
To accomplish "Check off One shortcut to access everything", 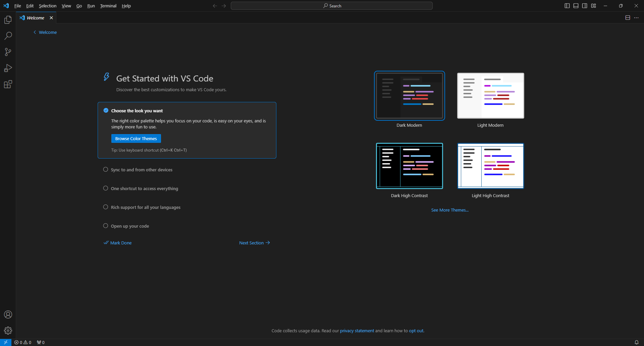I will click(x=105, y=188).
